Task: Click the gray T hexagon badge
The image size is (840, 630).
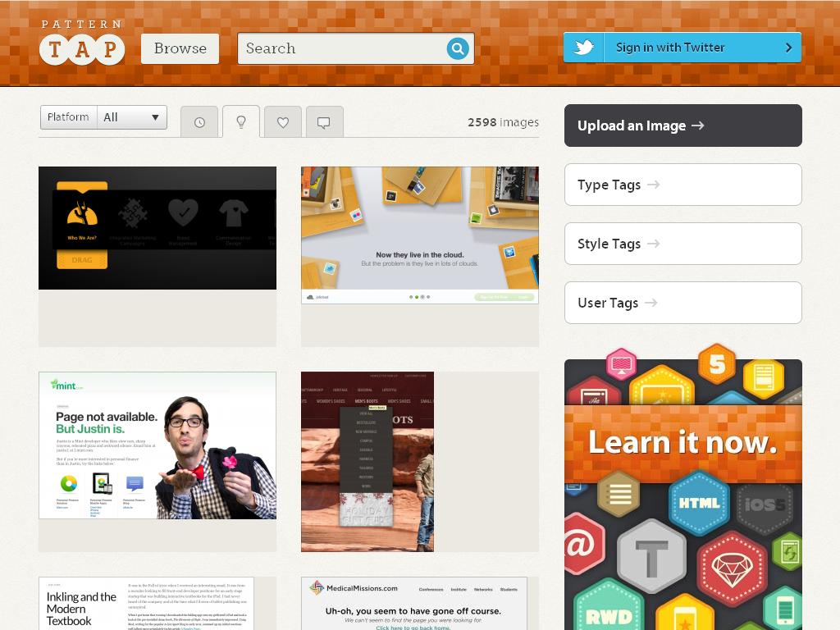Action: coord(651,555)
